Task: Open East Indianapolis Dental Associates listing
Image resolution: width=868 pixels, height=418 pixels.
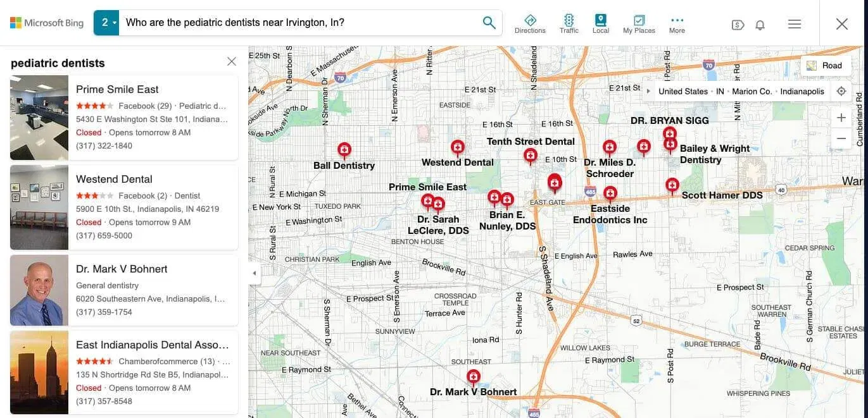Action: [152, 345]
